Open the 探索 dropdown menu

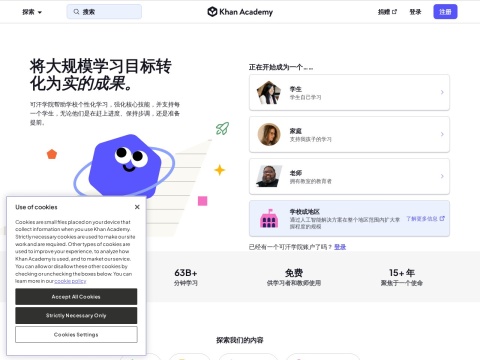click(32, 12)
